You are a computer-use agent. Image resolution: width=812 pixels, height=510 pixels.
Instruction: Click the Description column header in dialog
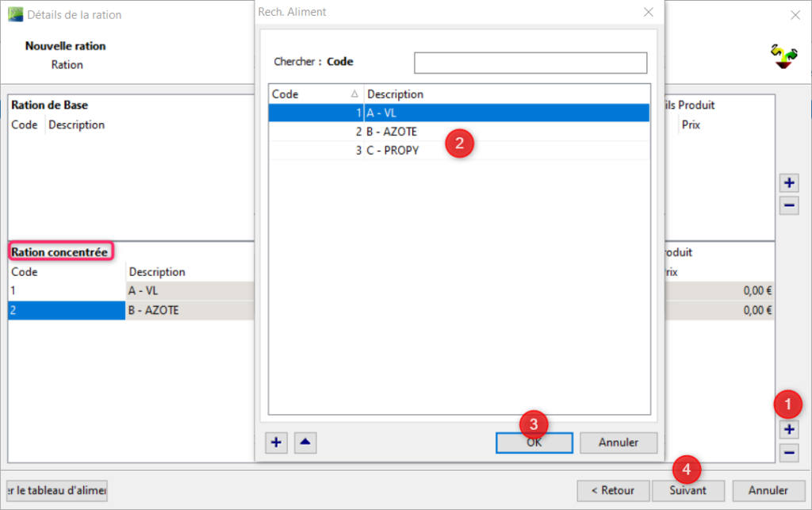pyautogui.click(x=507, y=94)
